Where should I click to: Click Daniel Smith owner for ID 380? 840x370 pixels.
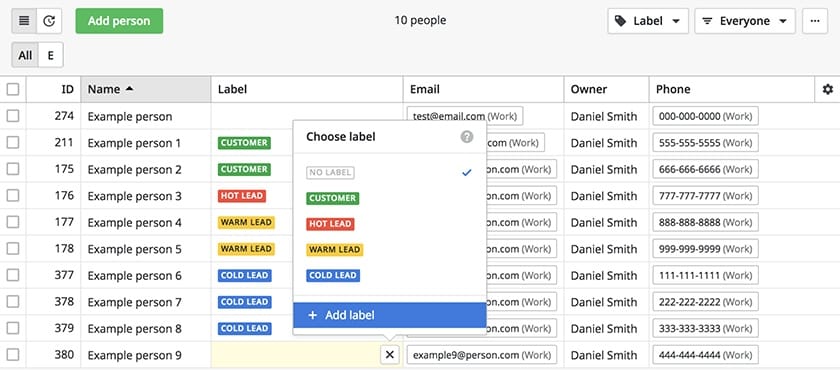pos(604,355)
